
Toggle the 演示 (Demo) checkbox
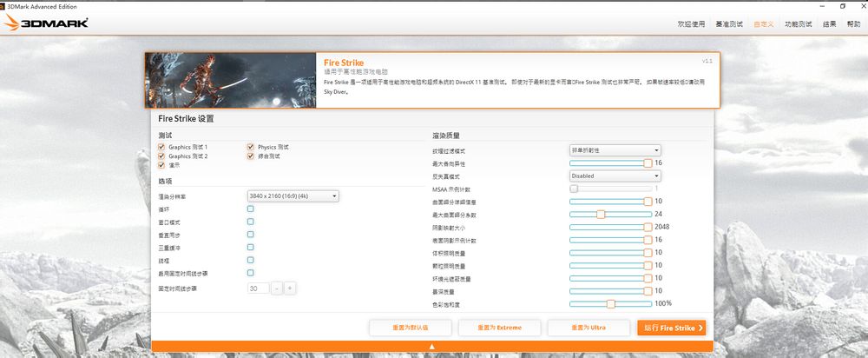tap(161, 165)
